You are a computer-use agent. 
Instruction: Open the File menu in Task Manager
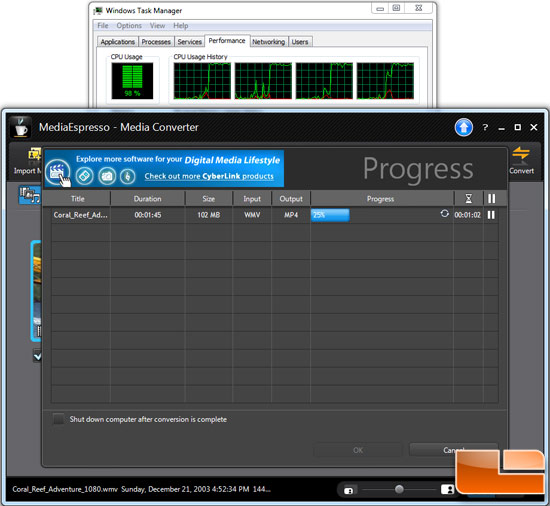point(103,26)
